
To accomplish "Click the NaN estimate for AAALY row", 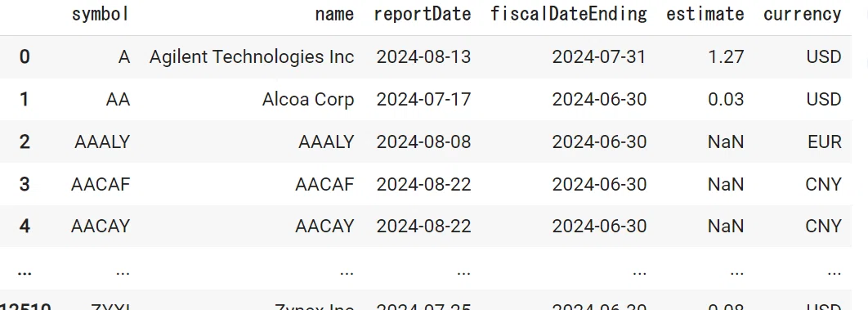I will [726, 142].
